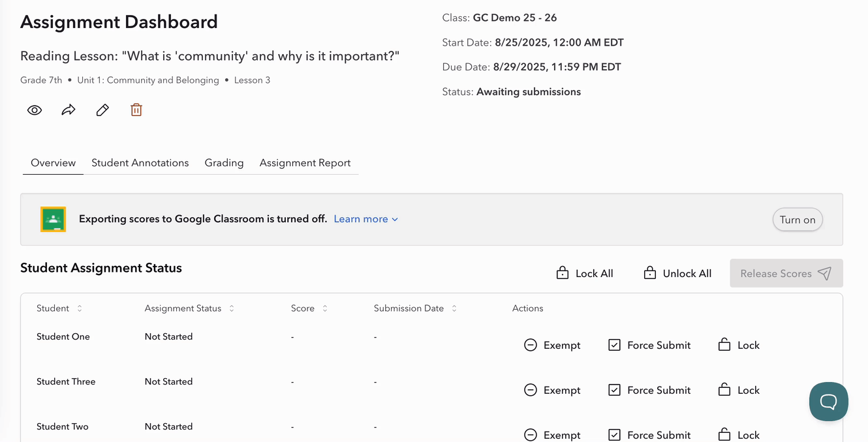Open the Grading tab
Image resolution: width=868 pixels, height=442 pixels.
pyautogui.click(x=224, y=163)
